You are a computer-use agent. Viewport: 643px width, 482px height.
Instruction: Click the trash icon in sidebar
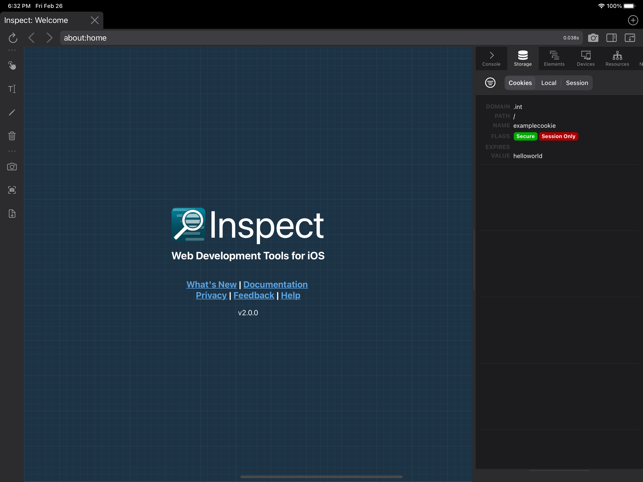pyautogui.click(x=12, y=136)
